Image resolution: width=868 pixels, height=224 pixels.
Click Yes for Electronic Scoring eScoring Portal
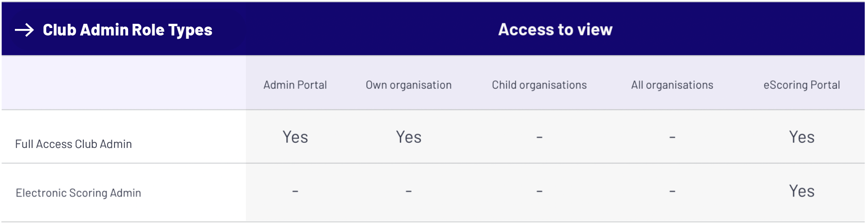pos(801,191)
